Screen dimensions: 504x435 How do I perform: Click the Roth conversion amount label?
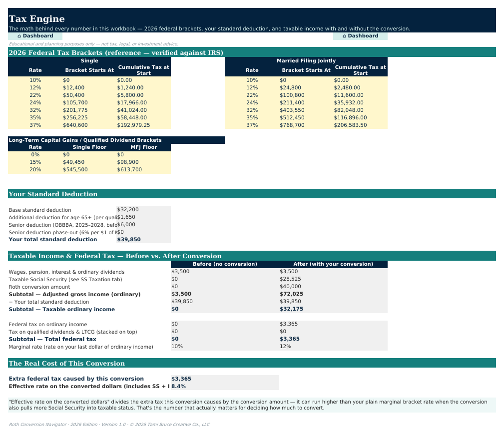(39, 287)
